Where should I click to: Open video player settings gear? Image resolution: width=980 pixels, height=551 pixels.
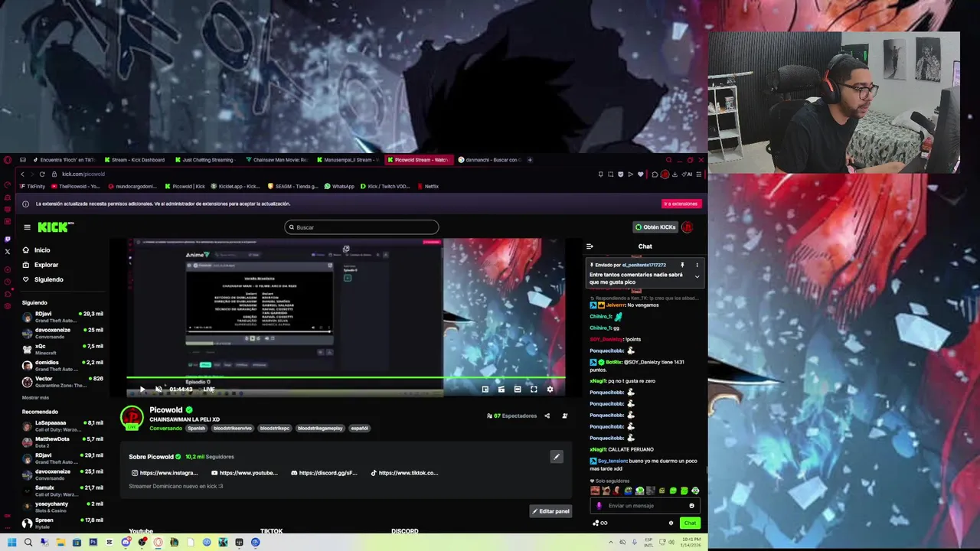(x=550, y=390)
